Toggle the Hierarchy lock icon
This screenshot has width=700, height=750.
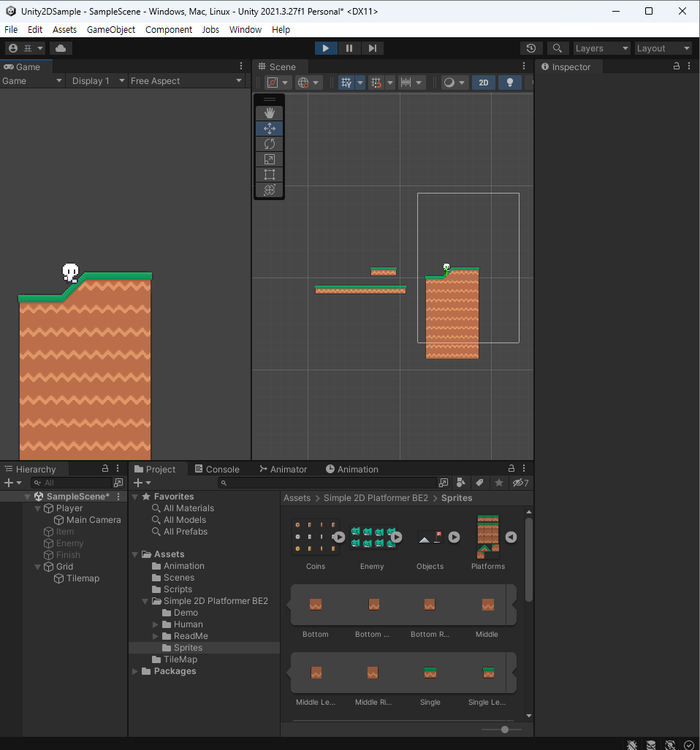[x=105, y=468]
